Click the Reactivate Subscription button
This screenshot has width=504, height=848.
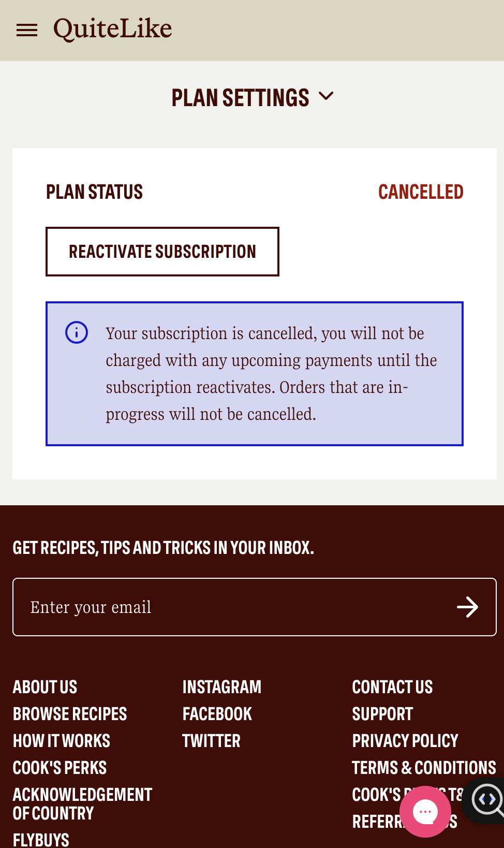pos(162,252)
